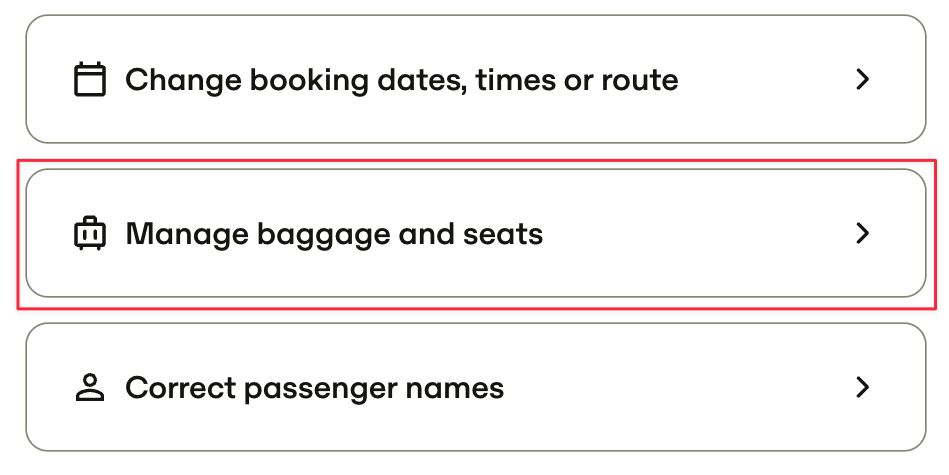Go to name correction via right arrow
Image resolution: width=949 pixels, height=475 pixels.
pyautogui.click(x=862, y=387)
